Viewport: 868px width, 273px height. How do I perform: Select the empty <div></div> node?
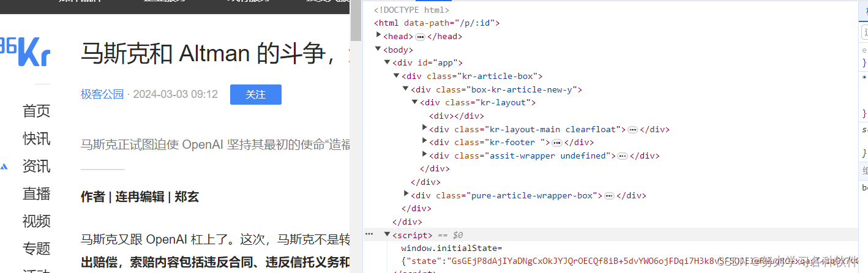(x=456, y=116)
